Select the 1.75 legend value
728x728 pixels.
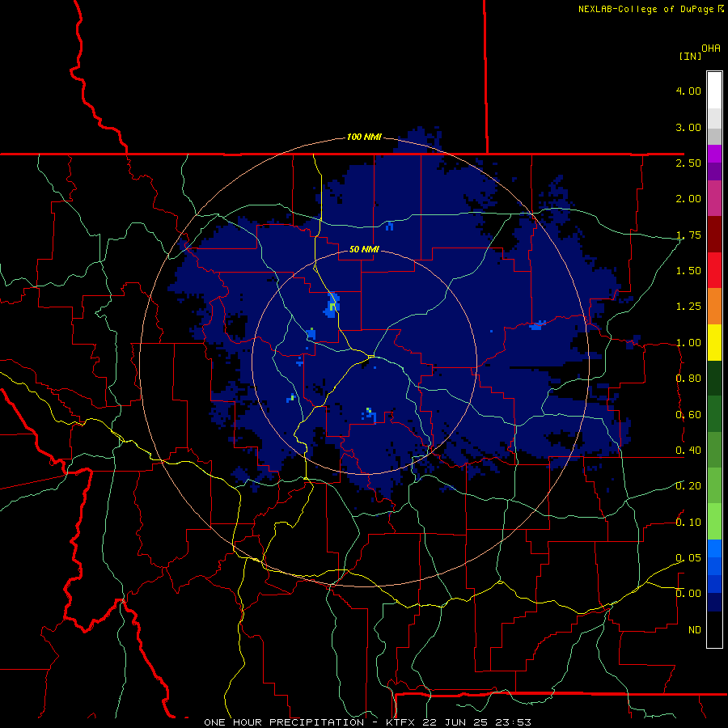tap(688, 235)
